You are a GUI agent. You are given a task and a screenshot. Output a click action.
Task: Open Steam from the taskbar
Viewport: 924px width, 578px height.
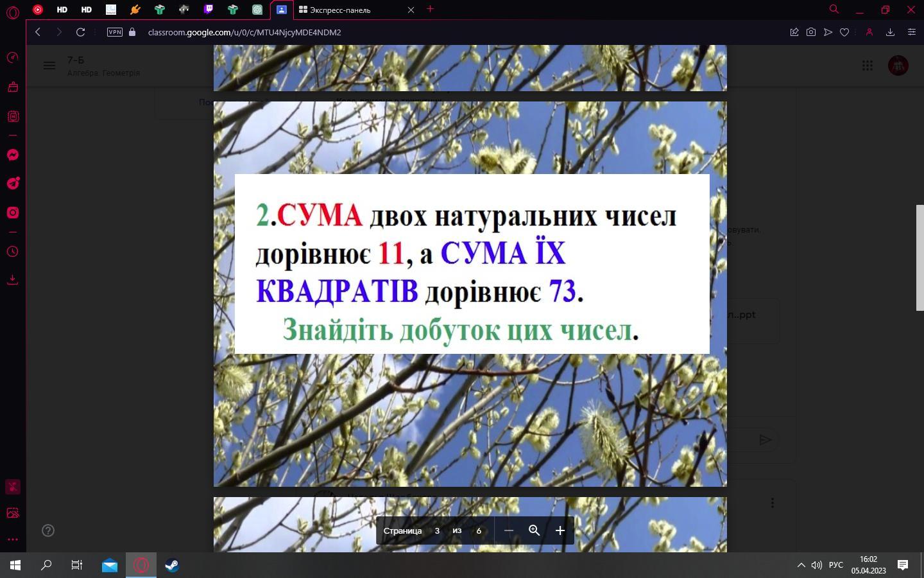pyautogui.click(x=172, y=565)
